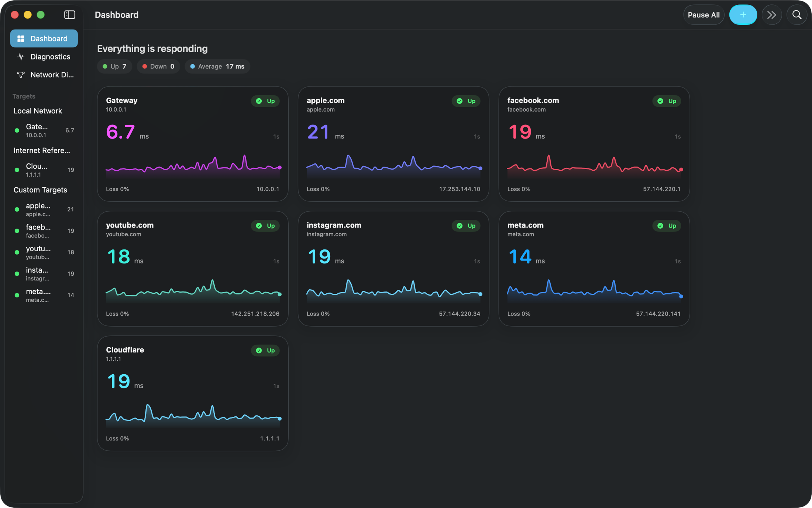Select the apple.com sidebar target row
Image resolution: width=812 pixels, height=508 pixels.
pyautogui.click(x=44, y=209)
